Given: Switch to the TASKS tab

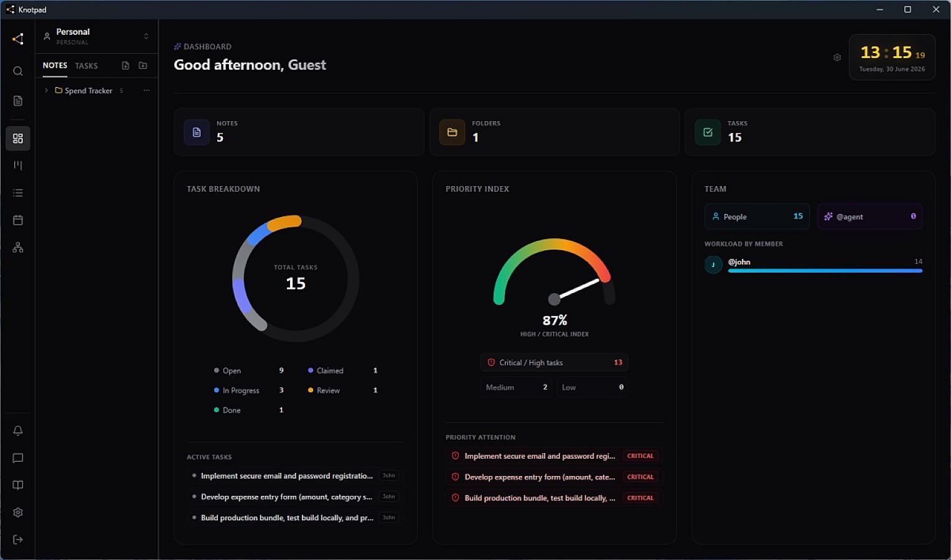Looking at the screenshot, I should (87, 65).
